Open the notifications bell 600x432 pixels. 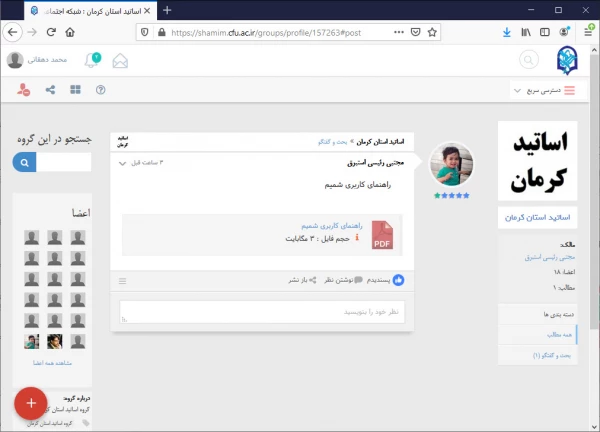[92, 60]
